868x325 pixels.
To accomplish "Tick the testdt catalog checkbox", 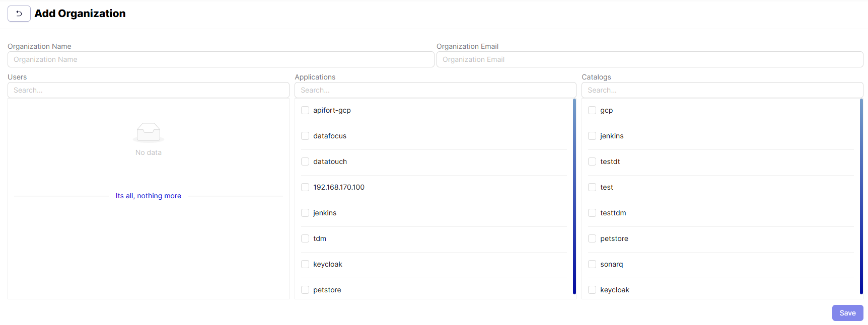I will tap(592, 161).
